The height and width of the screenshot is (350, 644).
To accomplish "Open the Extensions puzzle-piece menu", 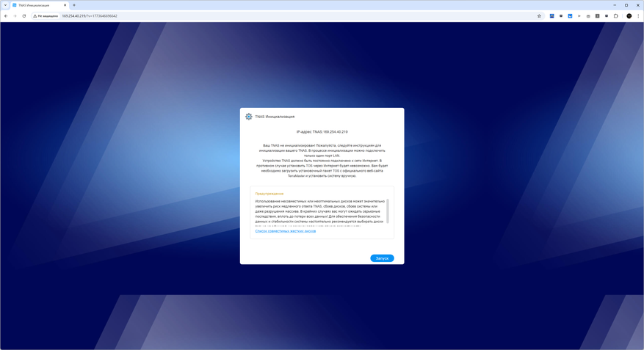I will point(615,16).
